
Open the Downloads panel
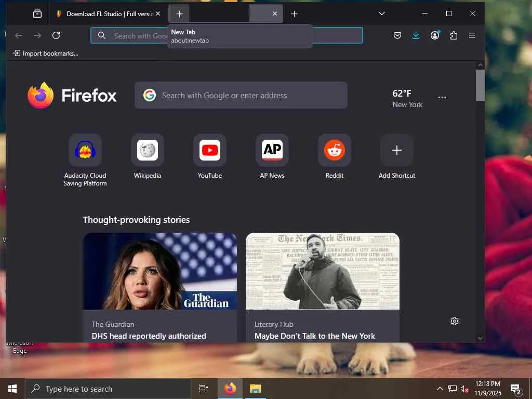[416, 35]
